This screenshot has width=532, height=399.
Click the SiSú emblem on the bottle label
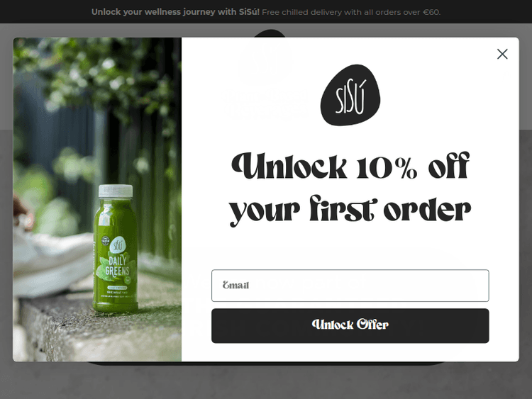point(117,245)
